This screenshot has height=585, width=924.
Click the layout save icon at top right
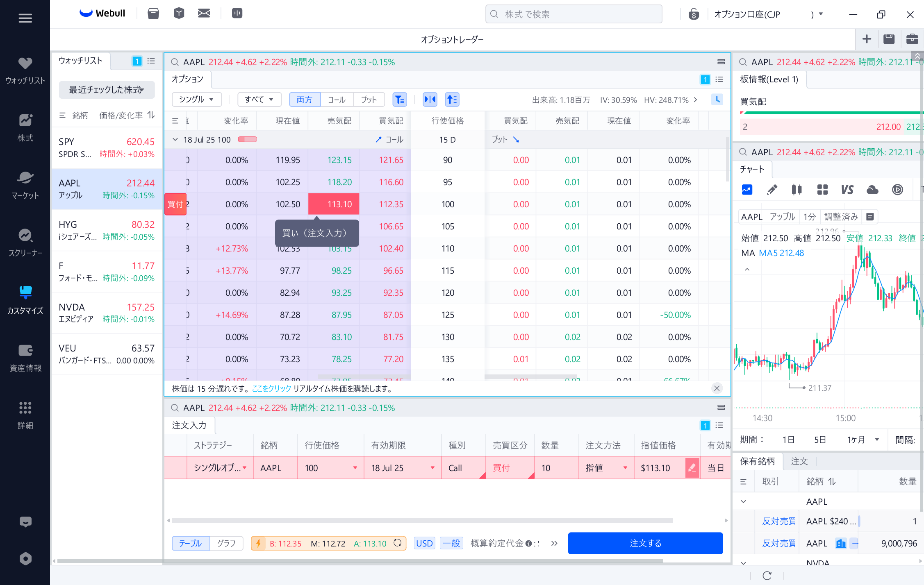click(x=889, y=39)
